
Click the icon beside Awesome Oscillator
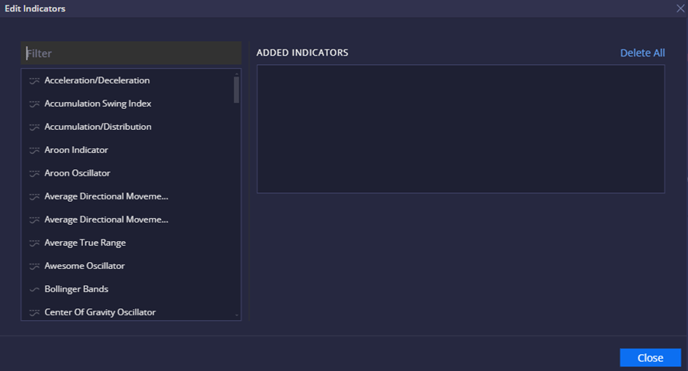(x=34, y=267)
